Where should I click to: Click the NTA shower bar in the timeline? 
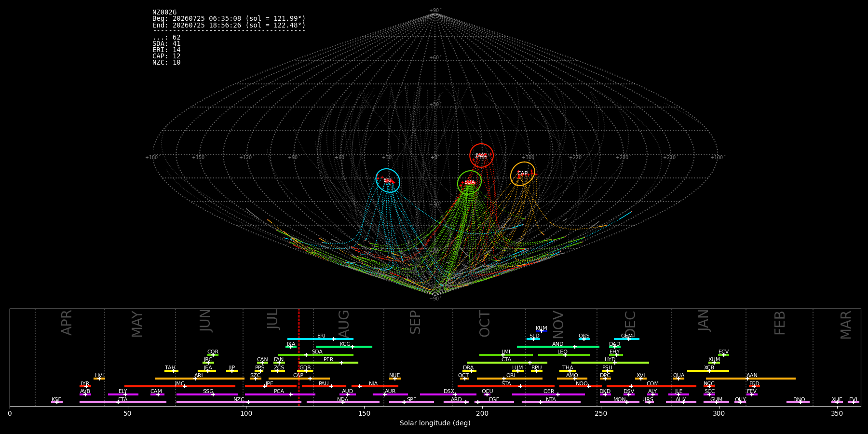pyautogui.click(x=551, y=402)
